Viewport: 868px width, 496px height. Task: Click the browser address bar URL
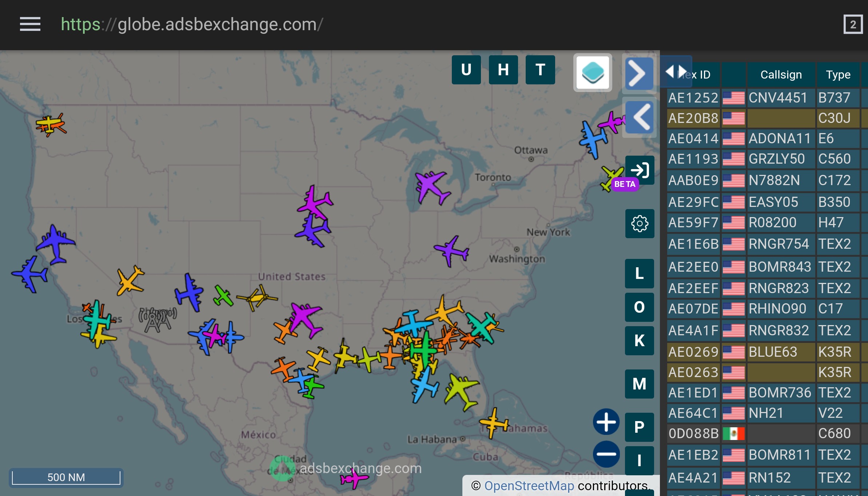pos(192,24)
